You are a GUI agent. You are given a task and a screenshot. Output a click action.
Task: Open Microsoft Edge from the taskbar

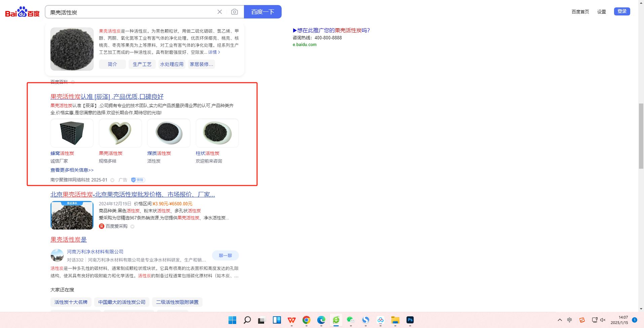321,320
